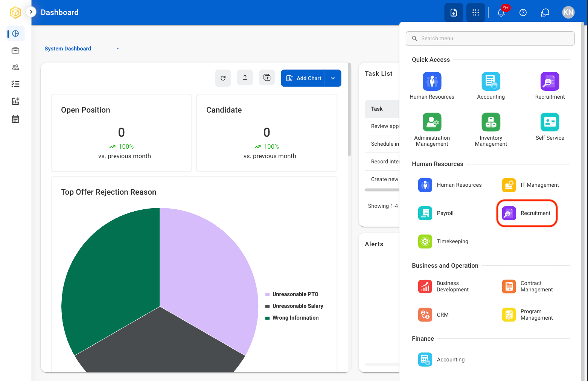The width and height of the screenshot is (588, 381).
Task: Select Recruitment under Human Resources section
Action: point(527,213)
